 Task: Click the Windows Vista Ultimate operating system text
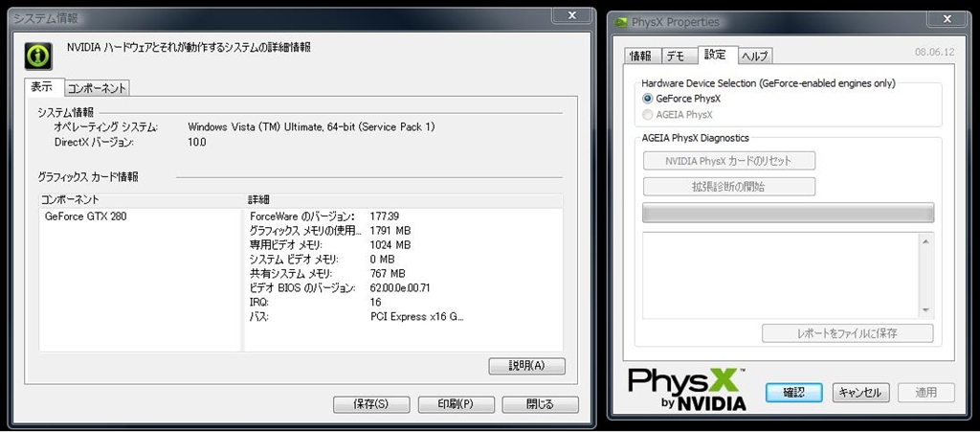(x=311, y=126)
